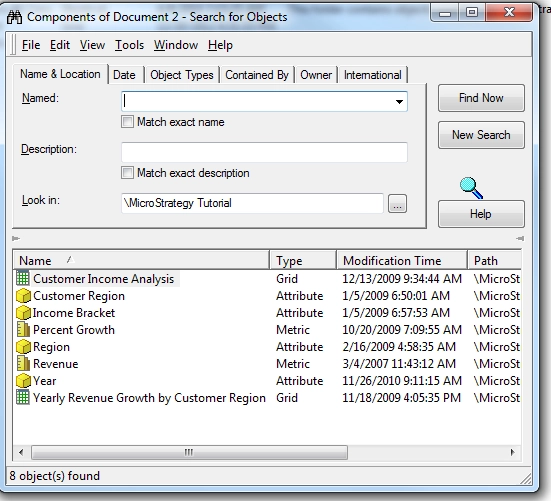Click the binoculars icon in the title bar
This screenshot has width=551, height=501.
tap(14, 17)
